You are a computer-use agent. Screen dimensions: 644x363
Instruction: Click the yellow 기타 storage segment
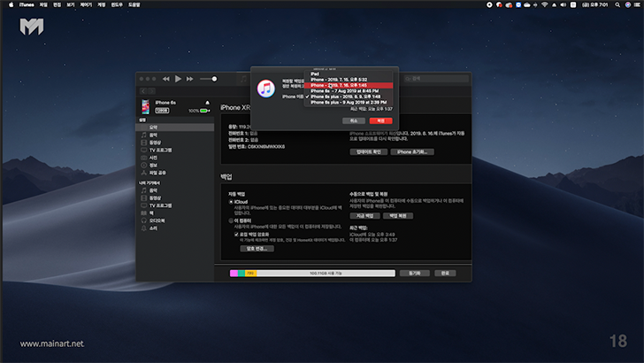(x=250, y=274)
